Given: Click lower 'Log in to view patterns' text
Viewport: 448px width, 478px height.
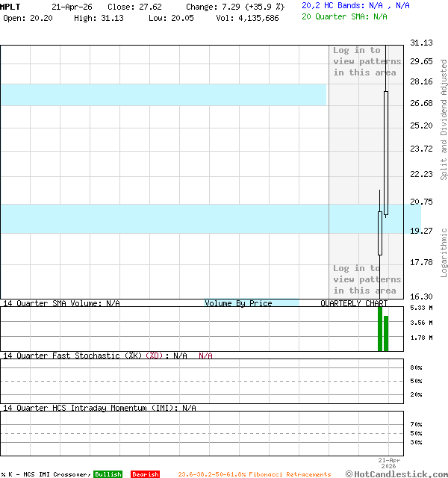Looking at the screenshot, I should tap(367, 279).
